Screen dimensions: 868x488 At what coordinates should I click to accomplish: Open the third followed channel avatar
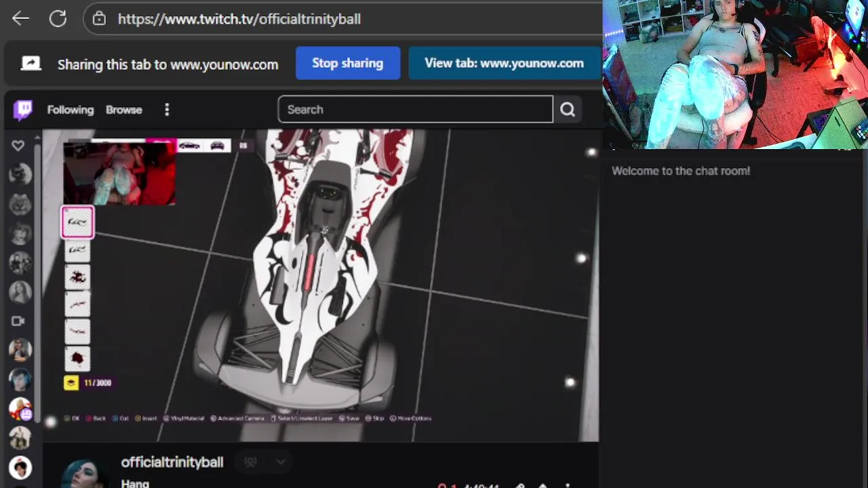tap(20, 232)
